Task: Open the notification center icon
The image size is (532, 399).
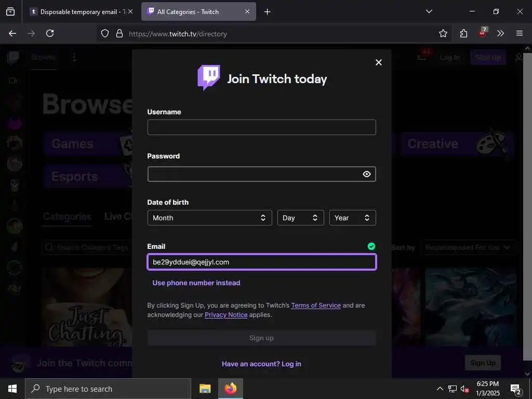Action: point(516,389)
